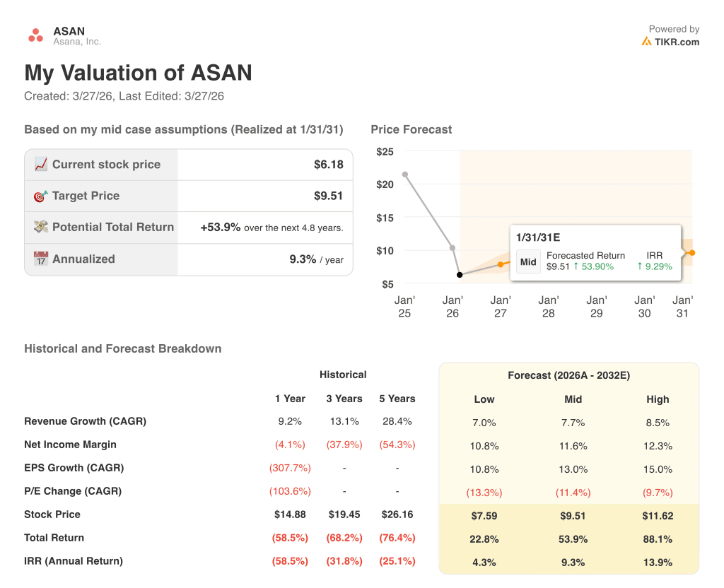Click the gray starting data point at Jan 25
The image size is (724, 588).
pos(404,173)
